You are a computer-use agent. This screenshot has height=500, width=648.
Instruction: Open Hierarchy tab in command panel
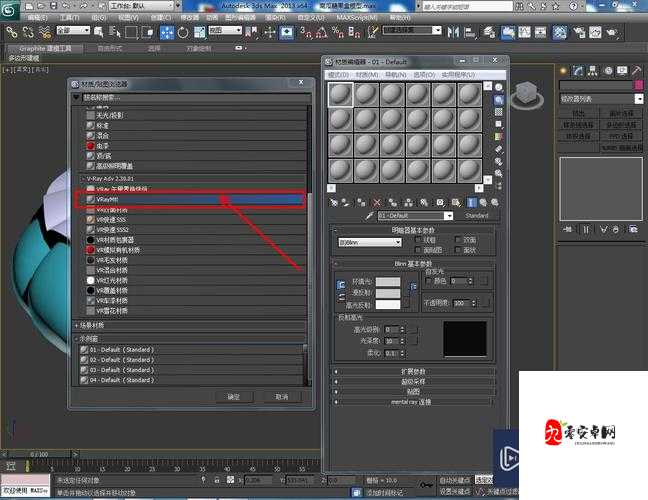tap(593, 71)
